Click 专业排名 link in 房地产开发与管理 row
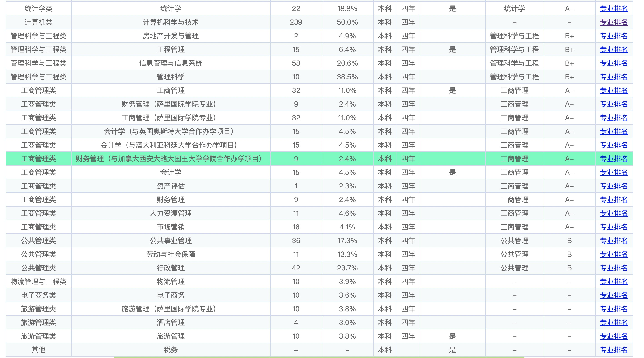644x358 pixels. pos(613,36)
